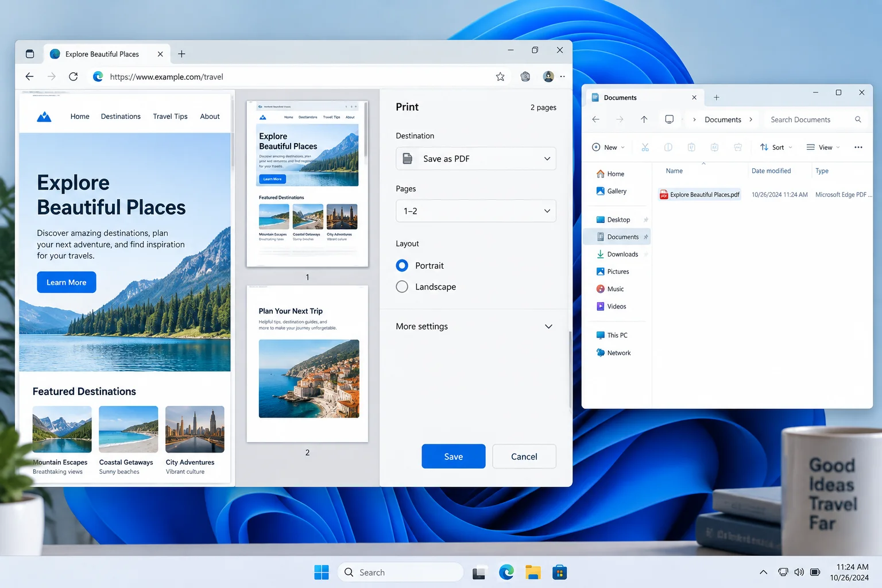This screenshot has width=882, height=588.
Task: Go back using the browser back arrow
Action: [29, 76]
